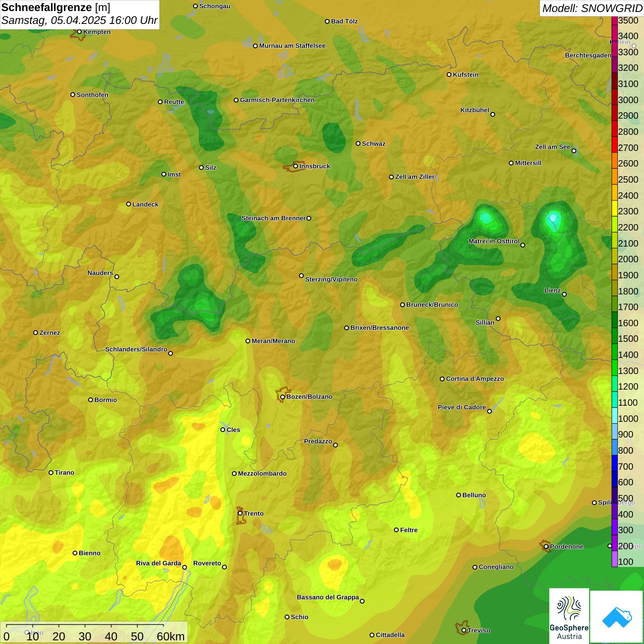Click the Mittersill label
Screen dimensions: 644x644
pyautogui.click(x=528, y=163)
